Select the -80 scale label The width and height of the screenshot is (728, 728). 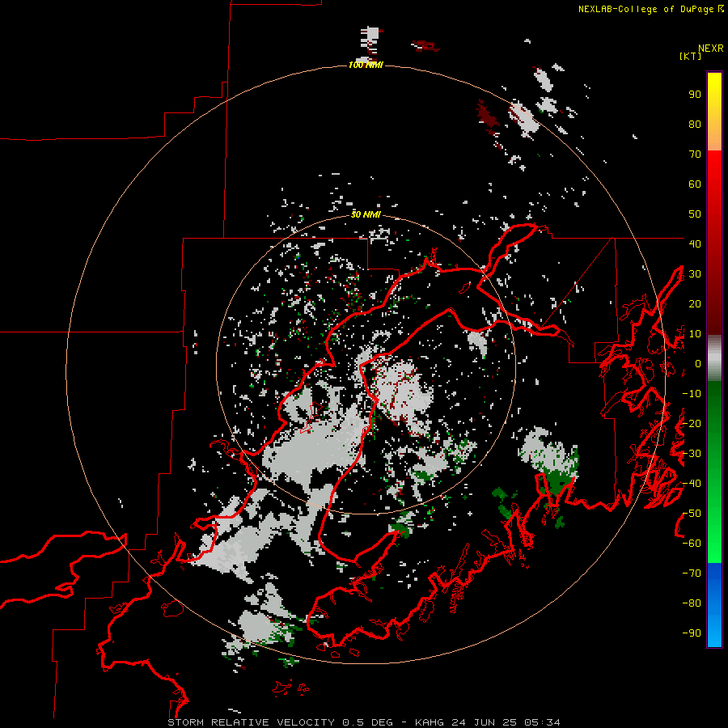coord(692,603)
